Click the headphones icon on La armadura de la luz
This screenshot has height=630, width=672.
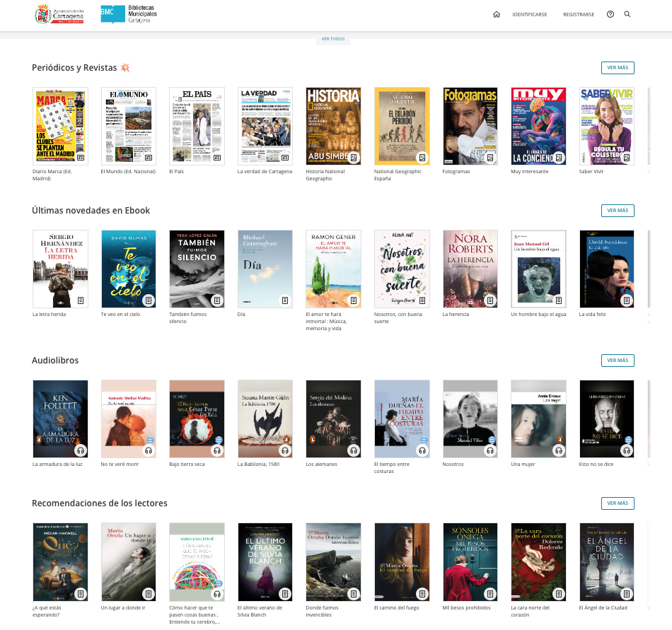click(81, 450)
